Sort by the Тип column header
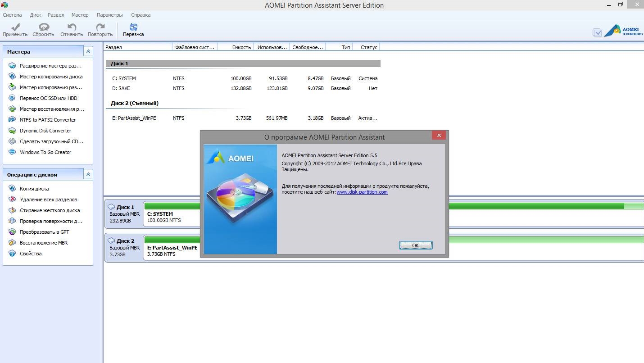 pyautogui.click(x=339, y=47)
